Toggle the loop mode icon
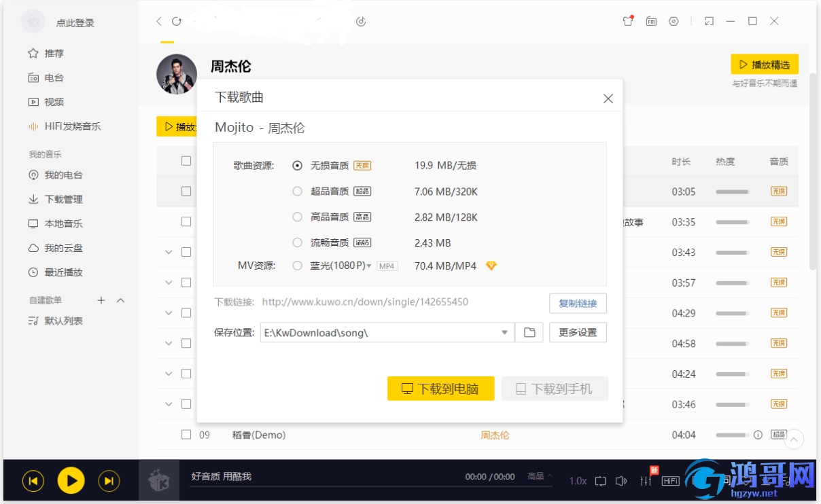Image resolution: width=821 pixels, height=504 pixels. [x=600, y=481]
